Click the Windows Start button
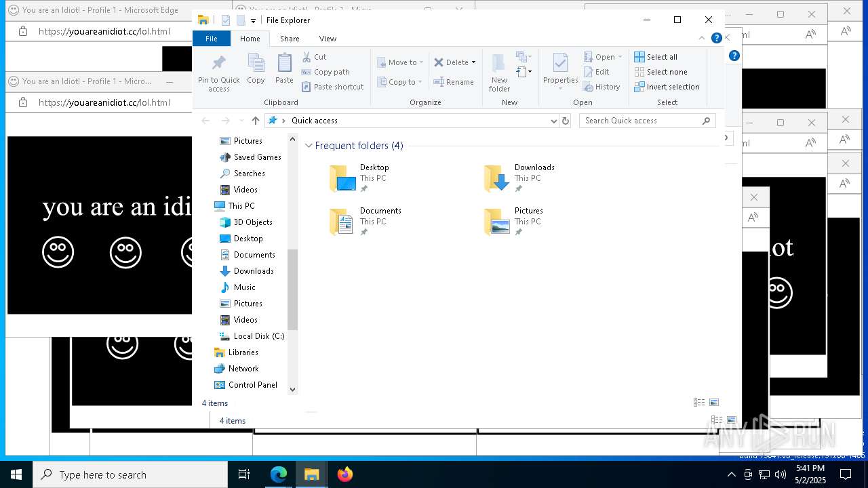The width and height of the screenshot is (868, 488). pyautogui.click(x=16, y=474)
